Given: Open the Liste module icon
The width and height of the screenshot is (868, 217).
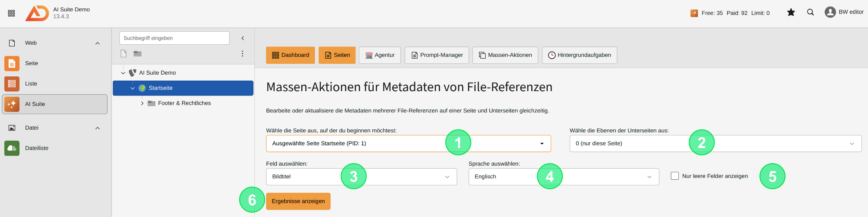Looking at the screenshot, I should click(x=12, y=84).
